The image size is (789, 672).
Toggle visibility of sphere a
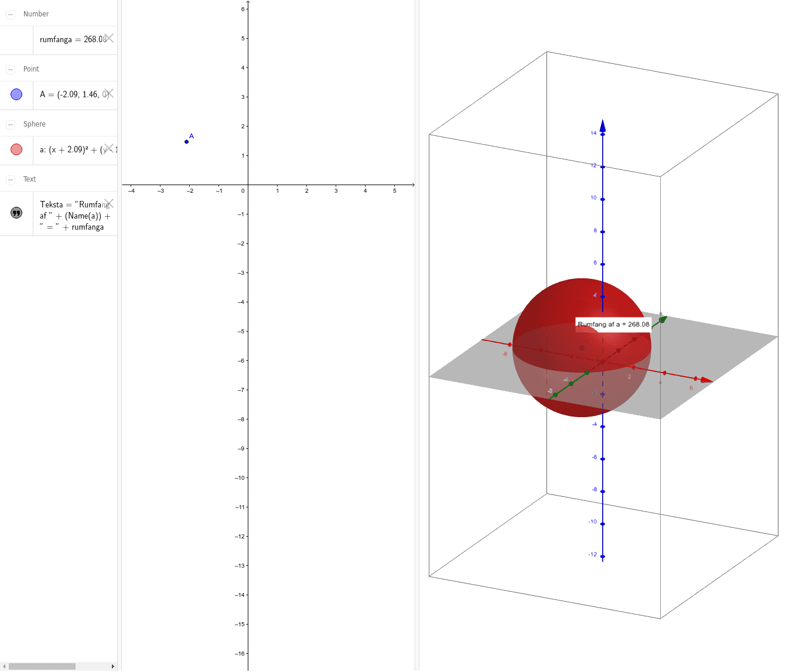click(16, 149)
